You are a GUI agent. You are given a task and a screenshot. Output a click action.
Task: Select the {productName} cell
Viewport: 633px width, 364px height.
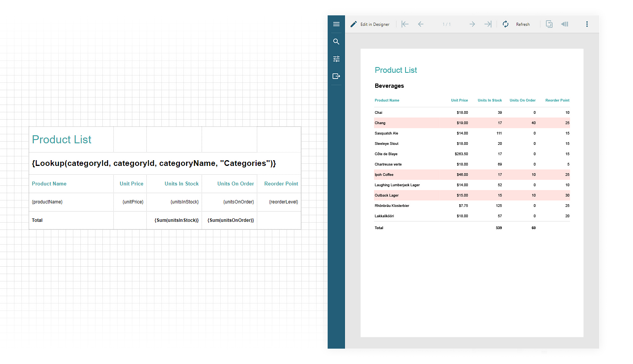coord(71,202)
